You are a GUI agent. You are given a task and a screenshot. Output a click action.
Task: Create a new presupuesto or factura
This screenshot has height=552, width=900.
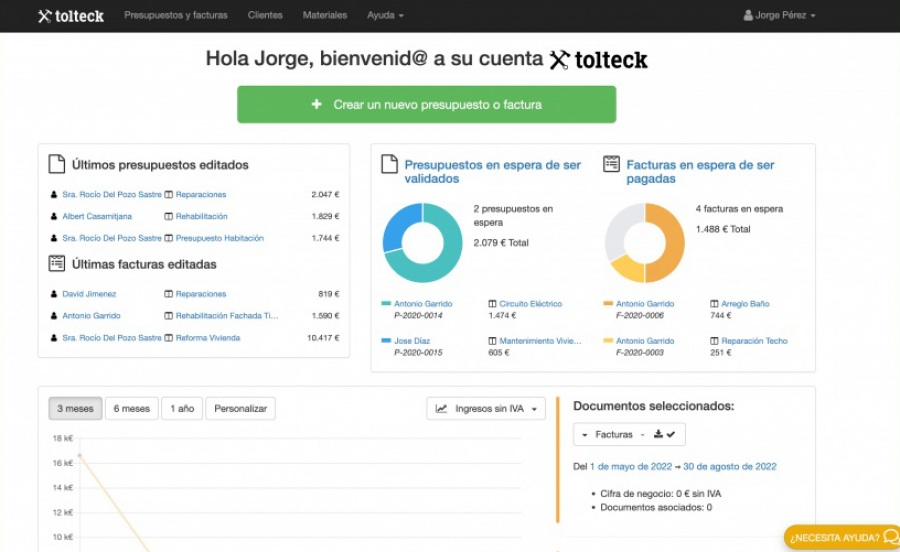[x=426, y=104]
